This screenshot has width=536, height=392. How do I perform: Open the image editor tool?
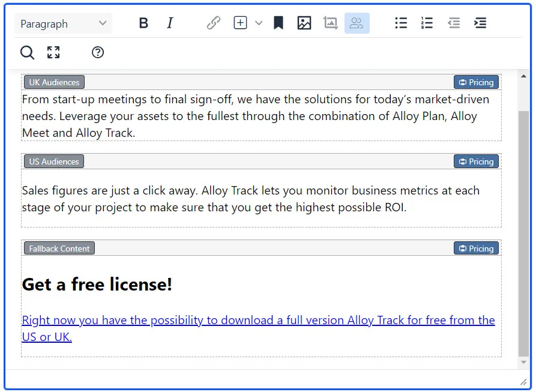click(x=330, y=23)
